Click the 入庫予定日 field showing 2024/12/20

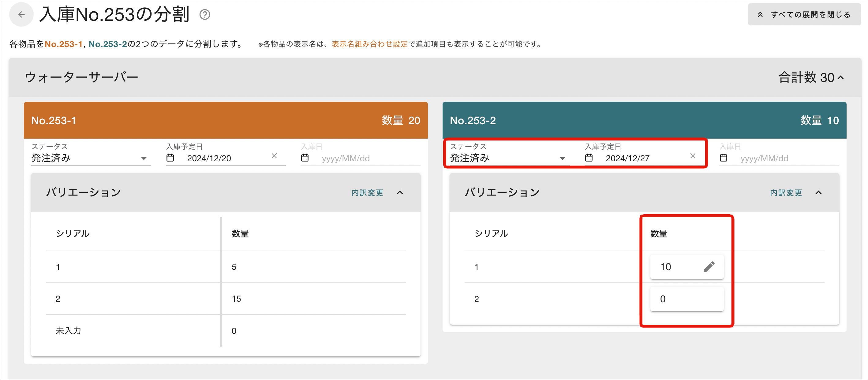click(x=226, y=158)
